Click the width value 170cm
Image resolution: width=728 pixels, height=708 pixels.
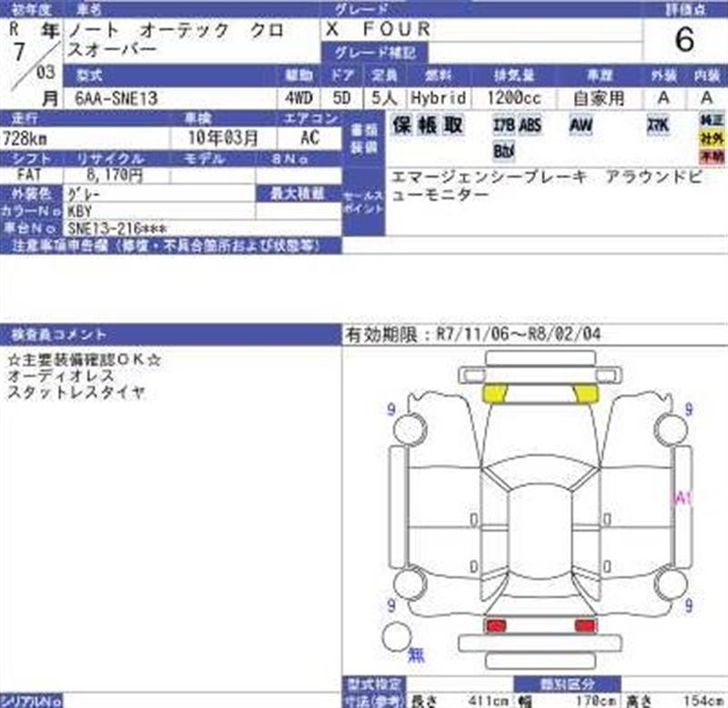pyautogui.click(x=597, y=701)
